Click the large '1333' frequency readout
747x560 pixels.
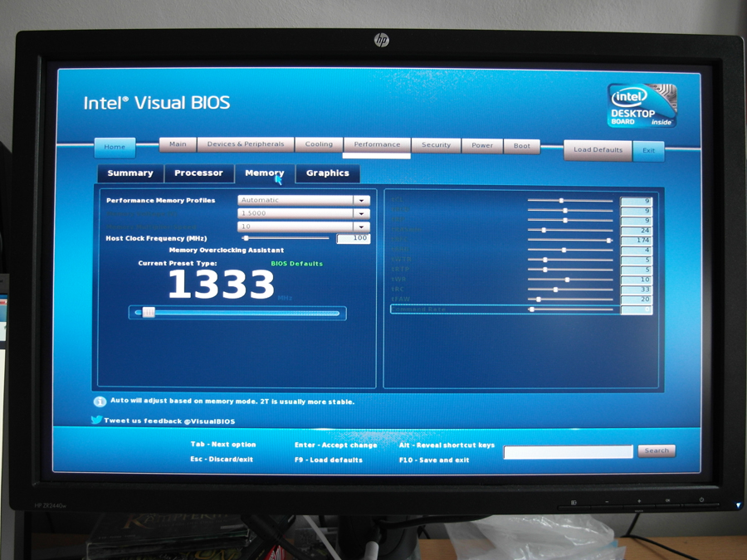[222, 285]
